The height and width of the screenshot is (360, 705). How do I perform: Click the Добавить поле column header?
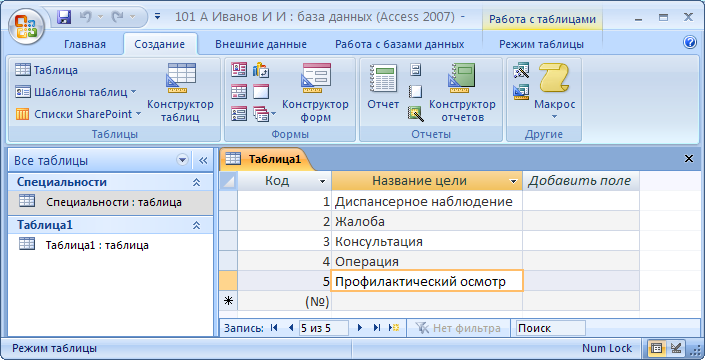click(580, 181)
